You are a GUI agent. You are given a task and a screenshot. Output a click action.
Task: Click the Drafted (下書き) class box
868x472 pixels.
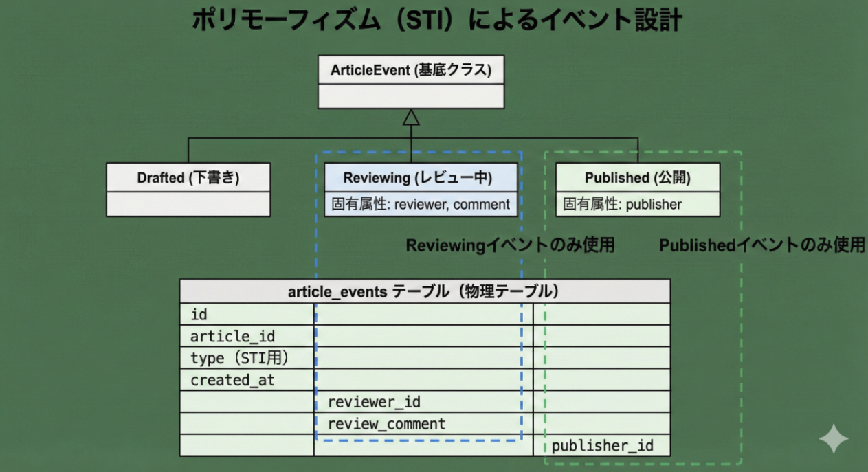point(188,177)
